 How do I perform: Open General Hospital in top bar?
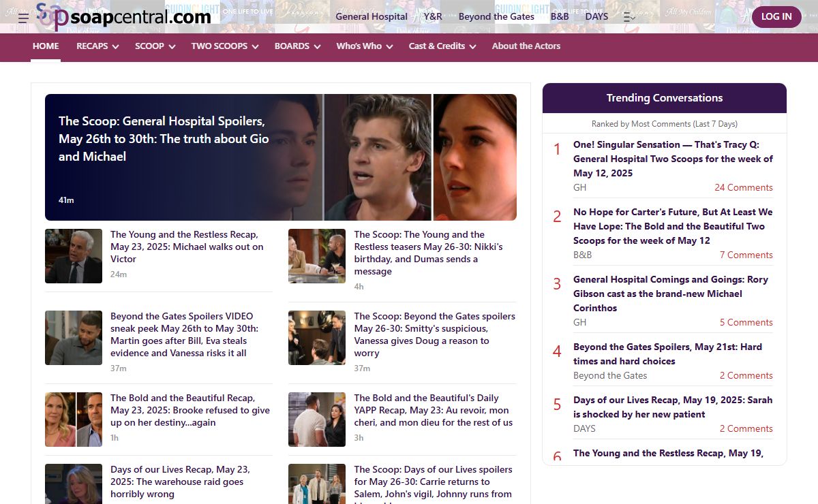pos(372,16)
